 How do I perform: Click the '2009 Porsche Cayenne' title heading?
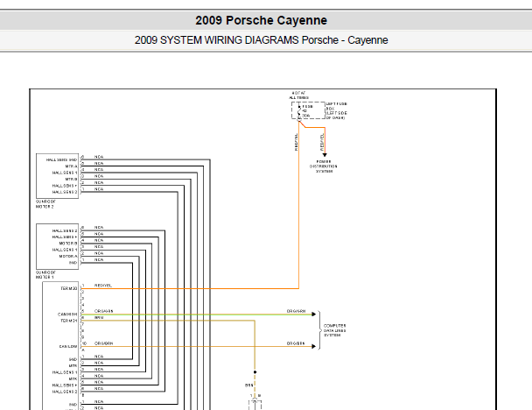[261, 20]
